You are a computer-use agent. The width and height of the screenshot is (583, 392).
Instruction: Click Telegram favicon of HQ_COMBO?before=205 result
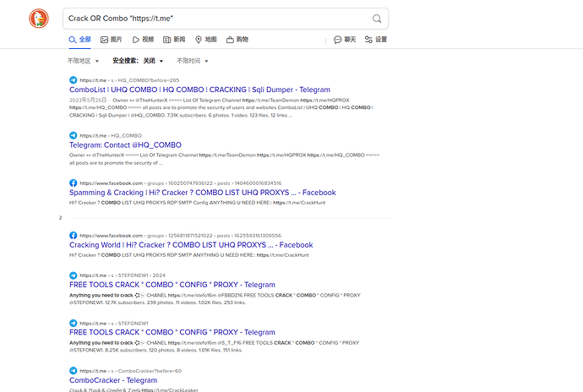[x=74, y=80]
